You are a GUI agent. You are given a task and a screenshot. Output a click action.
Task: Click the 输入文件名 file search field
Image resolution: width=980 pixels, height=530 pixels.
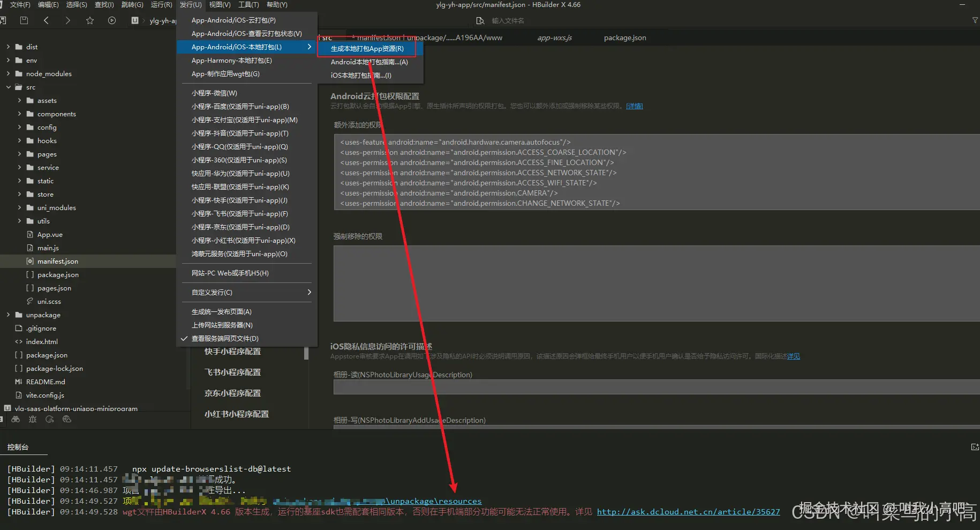[x=508, y=20]
